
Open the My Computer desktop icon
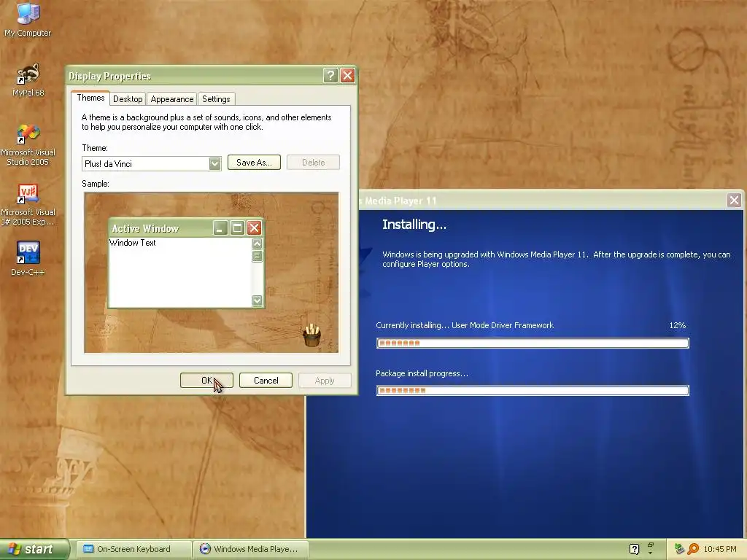pyautogui.click(x=28, y=19)
